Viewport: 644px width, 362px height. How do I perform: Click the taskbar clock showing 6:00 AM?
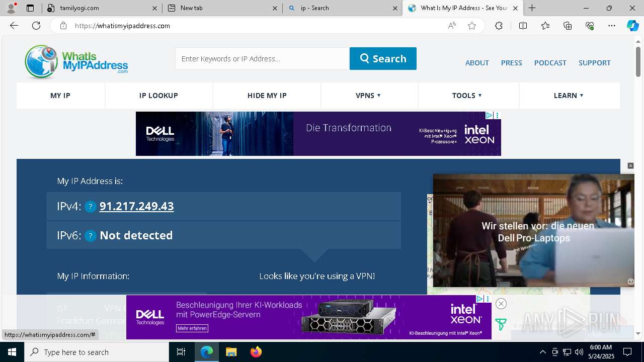click(601, 352)
